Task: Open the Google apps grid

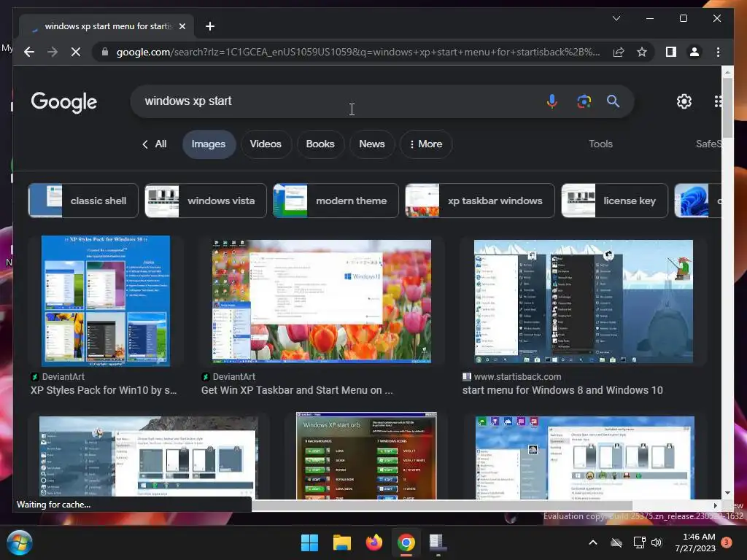Action: click(718, 101)
